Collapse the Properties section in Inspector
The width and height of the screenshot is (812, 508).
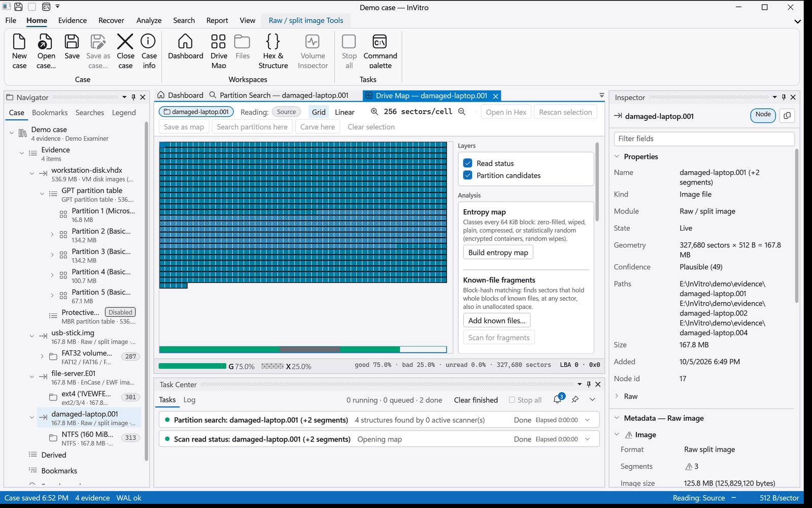point(617,156)
